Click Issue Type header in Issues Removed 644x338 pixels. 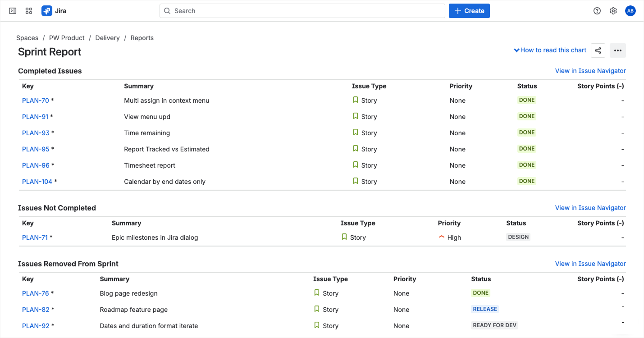pyautogui.click(x=331, y=279)
